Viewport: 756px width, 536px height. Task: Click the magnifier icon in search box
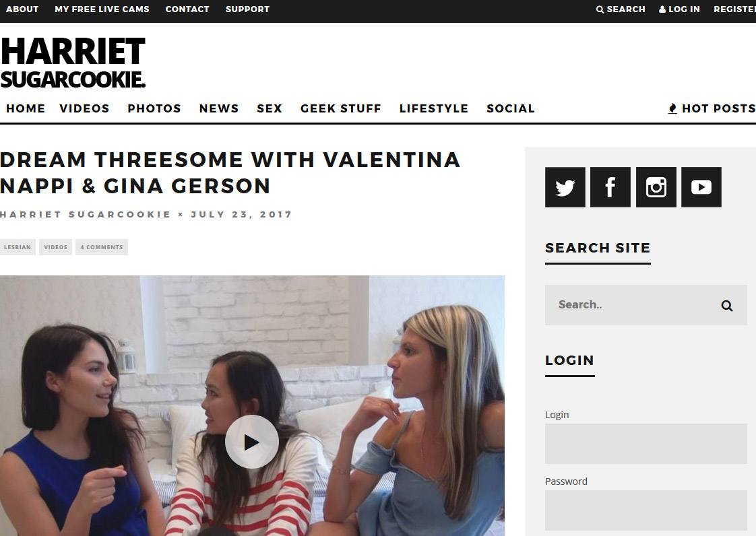click(727, 306)
